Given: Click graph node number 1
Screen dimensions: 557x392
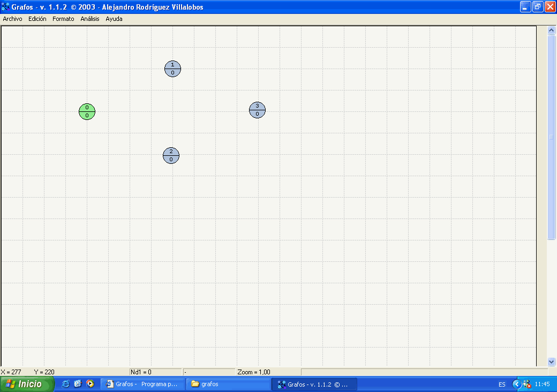Looking at the screenshot, I should (172, 69).
